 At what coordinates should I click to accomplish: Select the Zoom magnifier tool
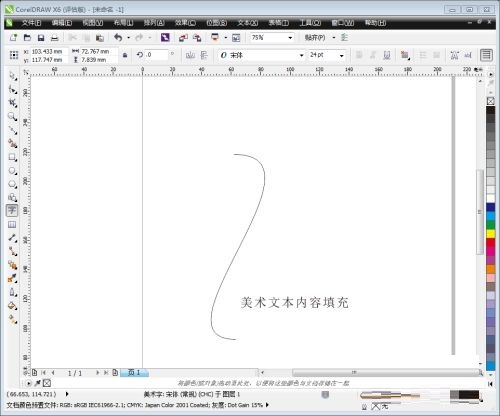12,116
